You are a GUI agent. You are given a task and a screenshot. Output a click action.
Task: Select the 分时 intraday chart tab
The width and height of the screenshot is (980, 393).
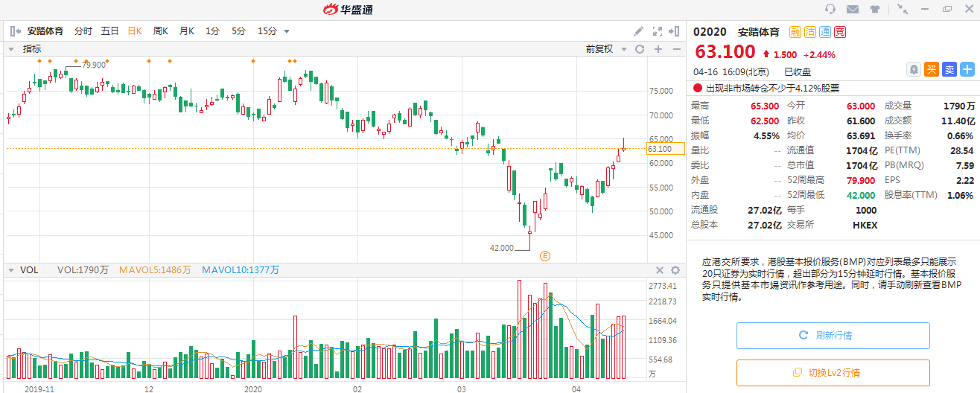[x=83, y=31]
